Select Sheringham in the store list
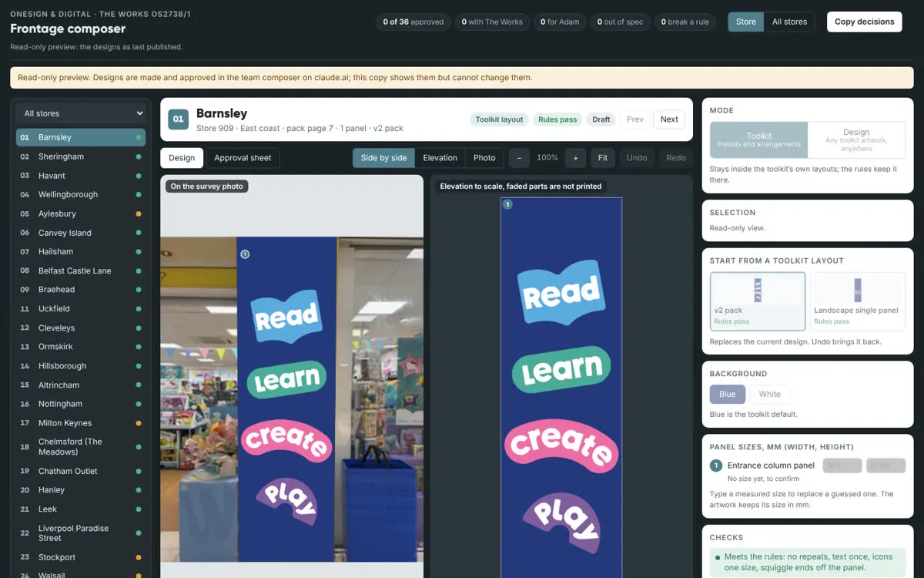924x578 pixels. point(81,156)
